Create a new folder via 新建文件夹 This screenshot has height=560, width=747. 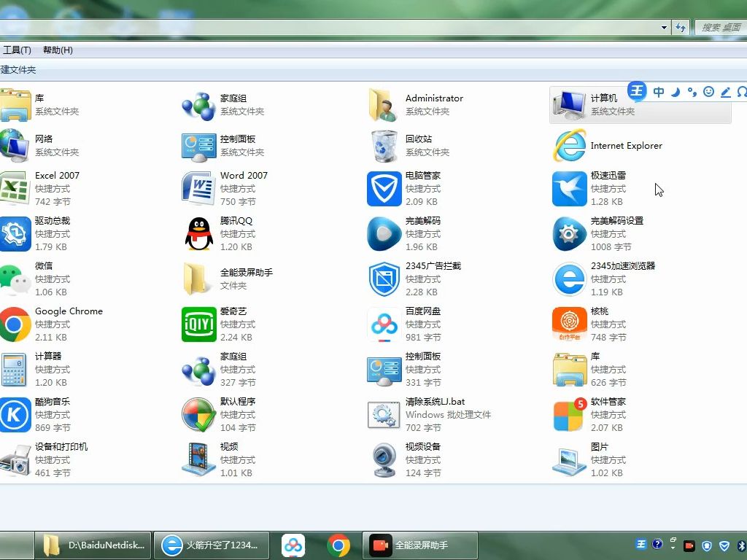click(x=18, y=69)
